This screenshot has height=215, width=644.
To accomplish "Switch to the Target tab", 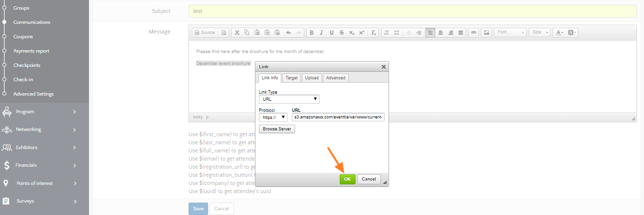I will click(x=291, y=78).
